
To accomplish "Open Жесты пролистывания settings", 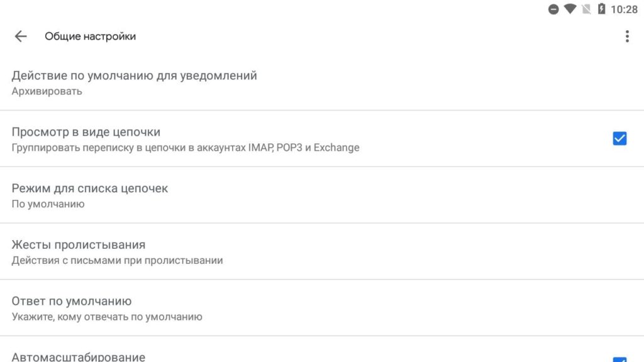I will pos(322,251).
